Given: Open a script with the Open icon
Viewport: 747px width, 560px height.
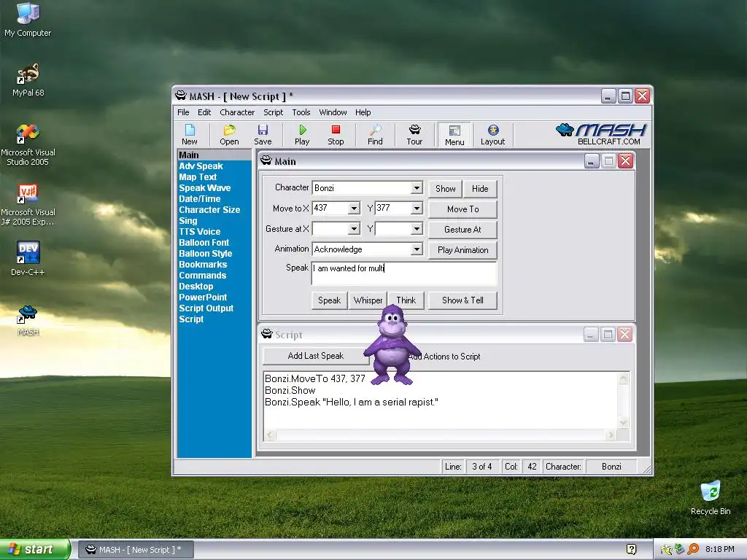Looking at the screenshot, I should coord(229,134).
